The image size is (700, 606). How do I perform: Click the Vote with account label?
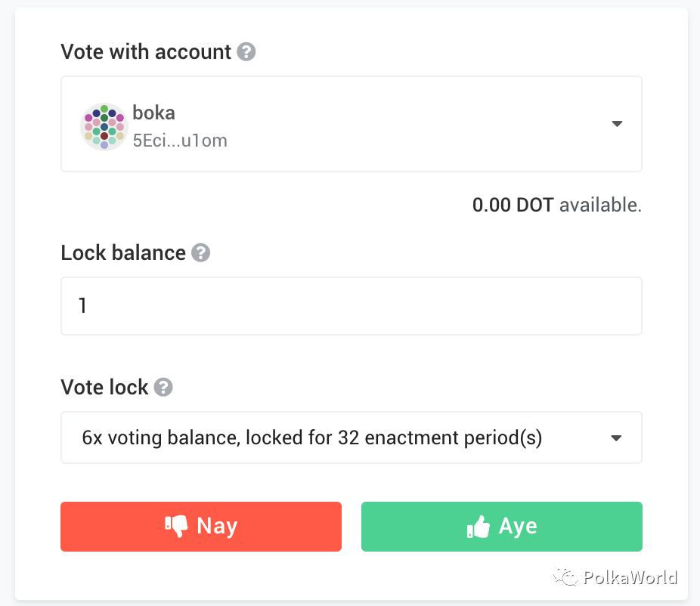tap(146, 52)
